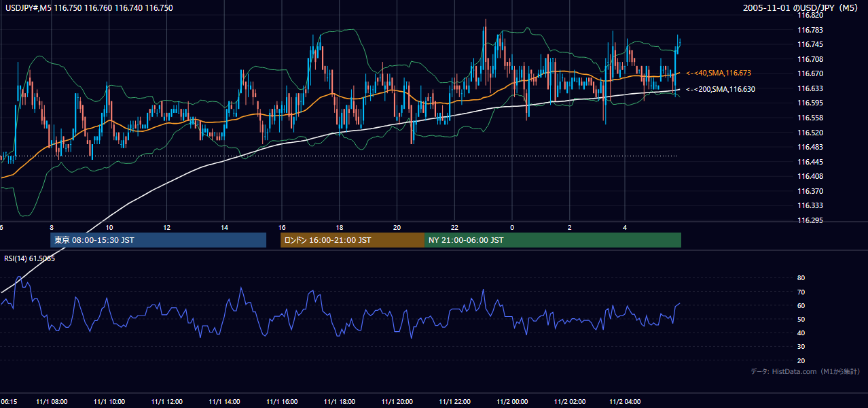868x408 pixels.
Task: Click hour label 10 under price chart
Action: [109, 228]
